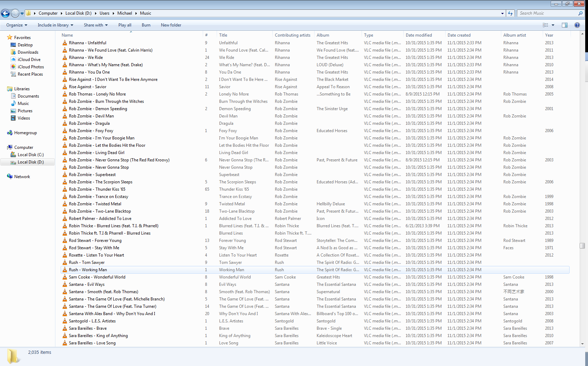The height and width of the screenshot is (366, 588).
Task: Select file Roxette - Listen To Your Heart
Action: point(96,255)
